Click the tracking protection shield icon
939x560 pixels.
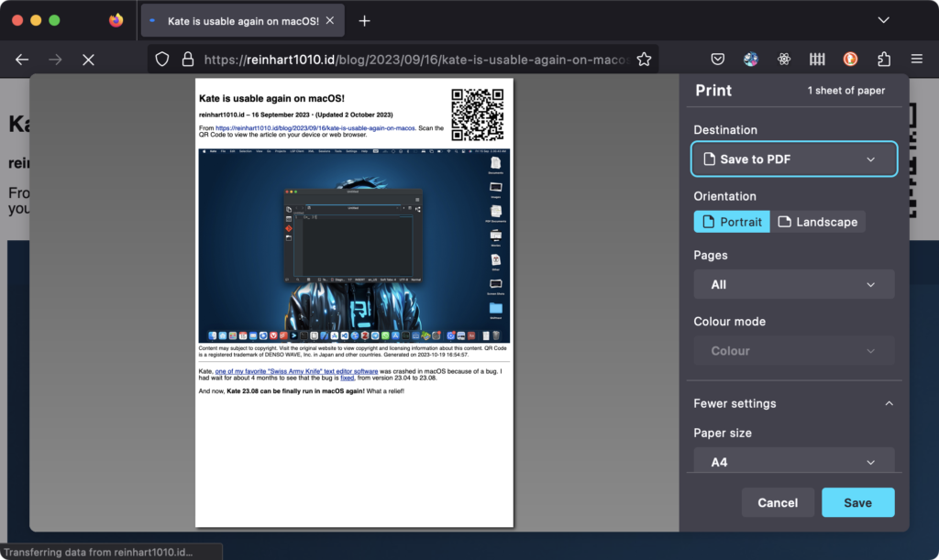point(162,59)
